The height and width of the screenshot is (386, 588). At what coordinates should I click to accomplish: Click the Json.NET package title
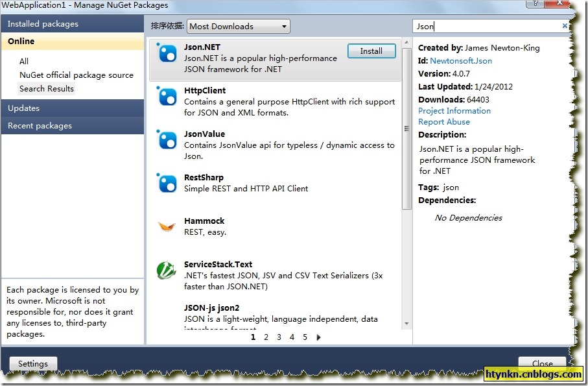pyautogui.click(x=202, y=47)
